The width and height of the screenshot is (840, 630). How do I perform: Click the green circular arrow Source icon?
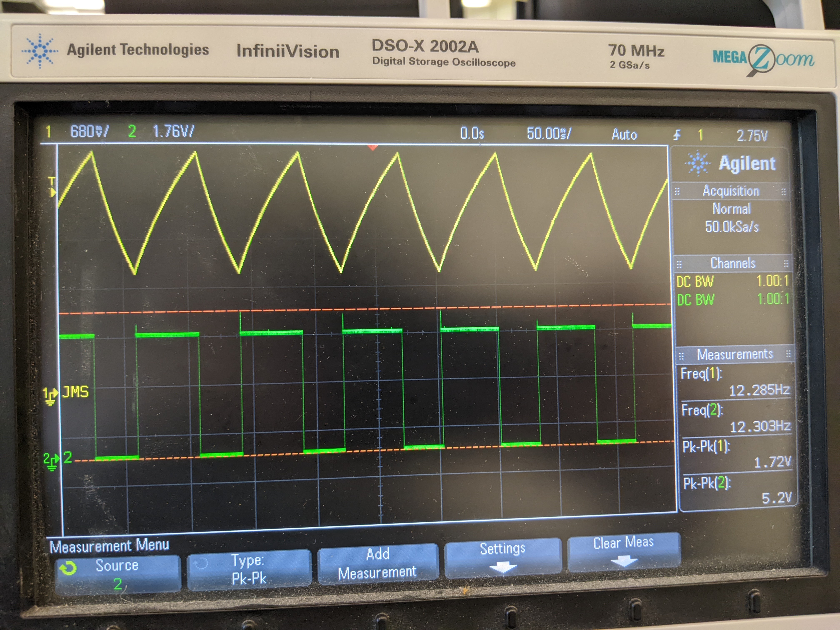tap(68, 568)
